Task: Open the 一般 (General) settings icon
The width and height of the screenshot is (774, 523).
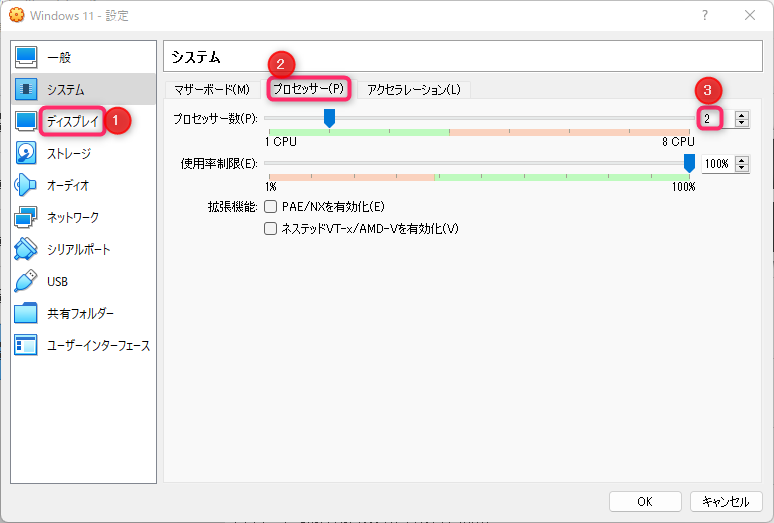Action: coord(26,57)
